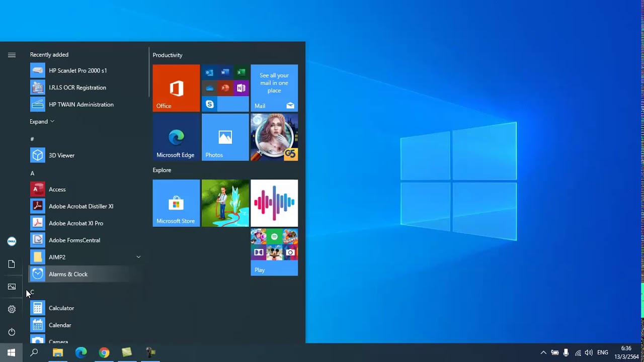Open Adobe Acrobat Distiller XI
Image resolution: width=644 pixels, height=362 pixels.
click(x=87, y=206)
